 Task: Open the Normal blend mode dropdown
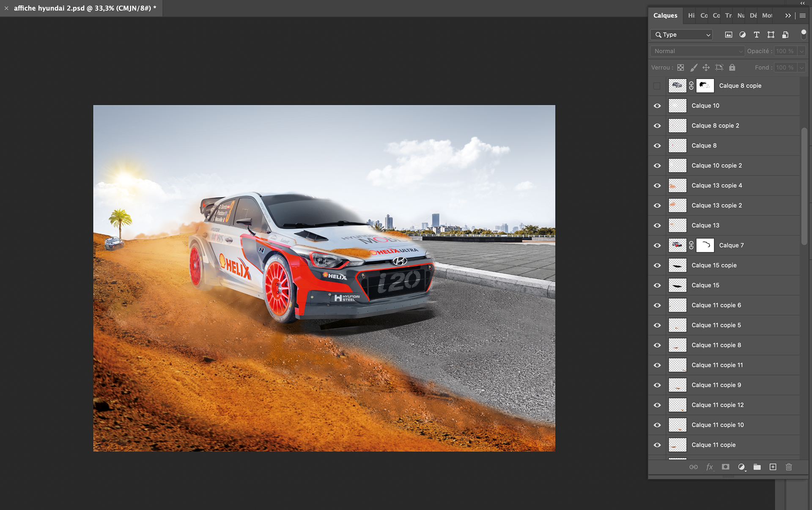tap(697, 51)
